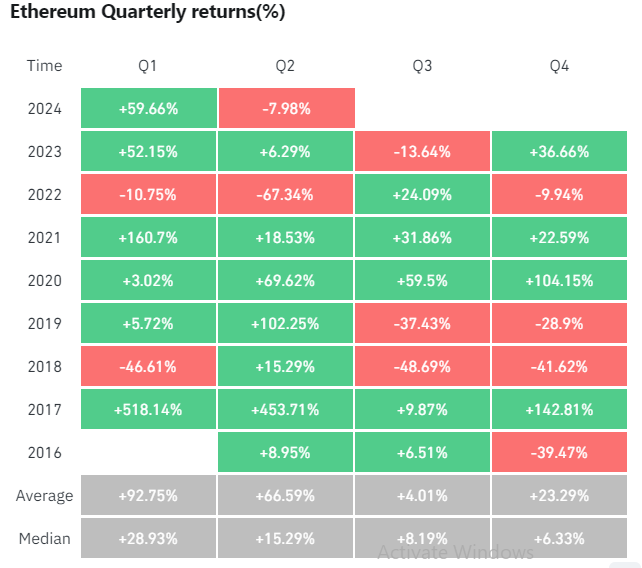
Task: Select the 2024 Q2 -7.98% cell
Action: click(x=285, y=109)
